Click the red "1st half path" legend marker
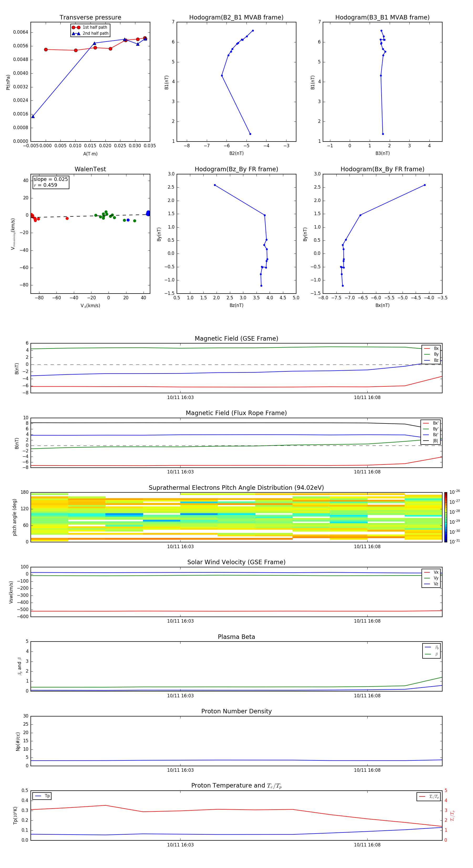The width and height of the screenshot is (473, 868). [x=76, y=27]
